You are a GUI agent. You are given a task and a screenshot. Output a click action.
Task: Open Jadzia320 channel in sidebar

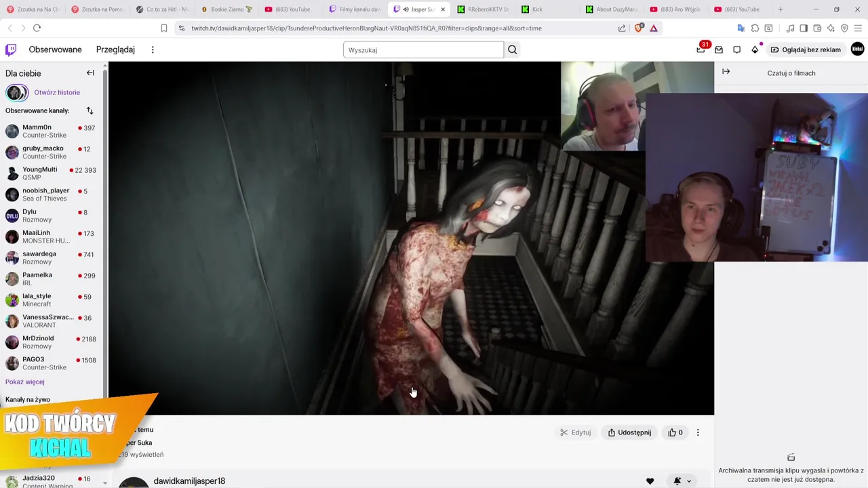click(x=51, y=482)
